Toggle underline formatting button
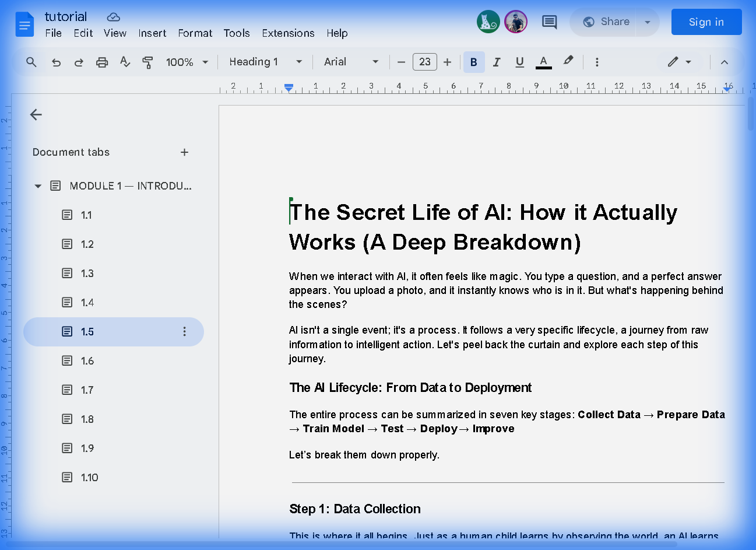756x550 pixels. pos(519,62)
